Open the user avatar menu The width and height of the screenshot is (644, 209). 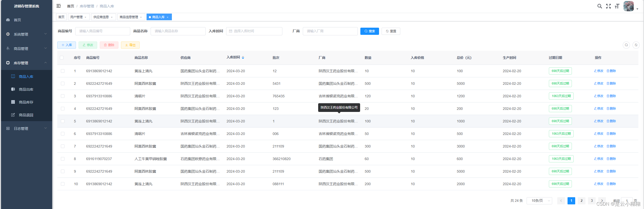pyautogui.click(x=628, y=6)
